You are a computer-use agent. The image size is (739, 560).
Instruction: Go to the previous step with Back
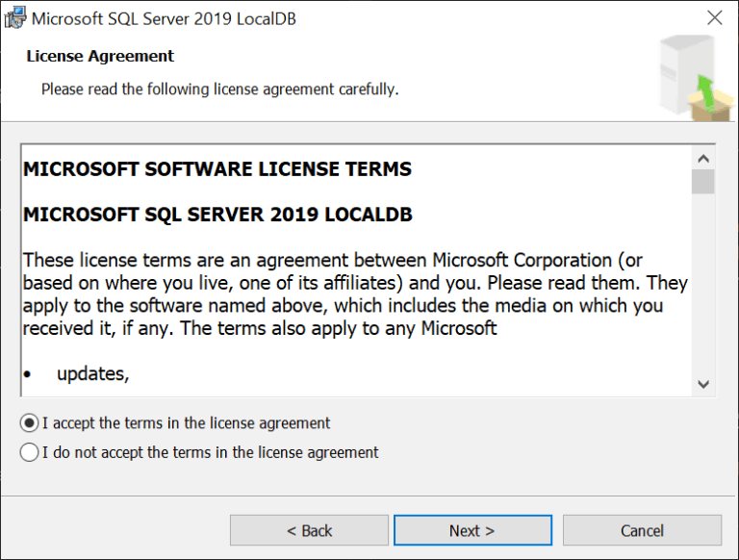click(309, 530)
